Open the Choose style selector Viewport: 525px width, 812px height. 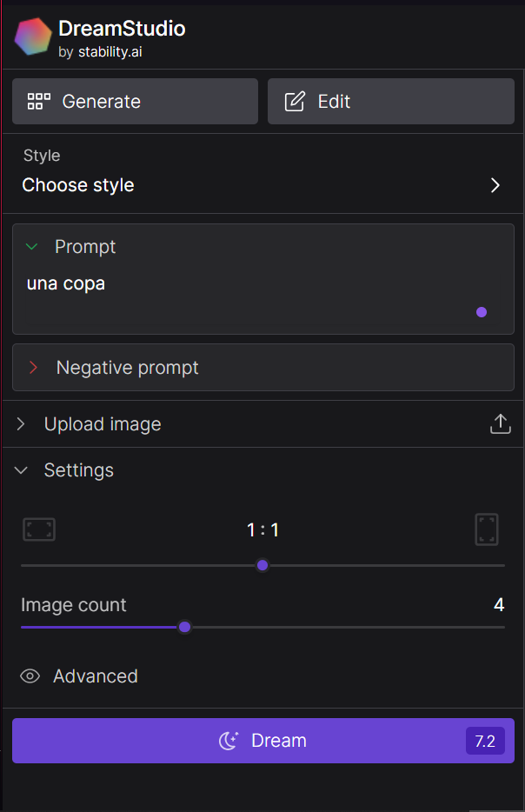coord(262,185)
